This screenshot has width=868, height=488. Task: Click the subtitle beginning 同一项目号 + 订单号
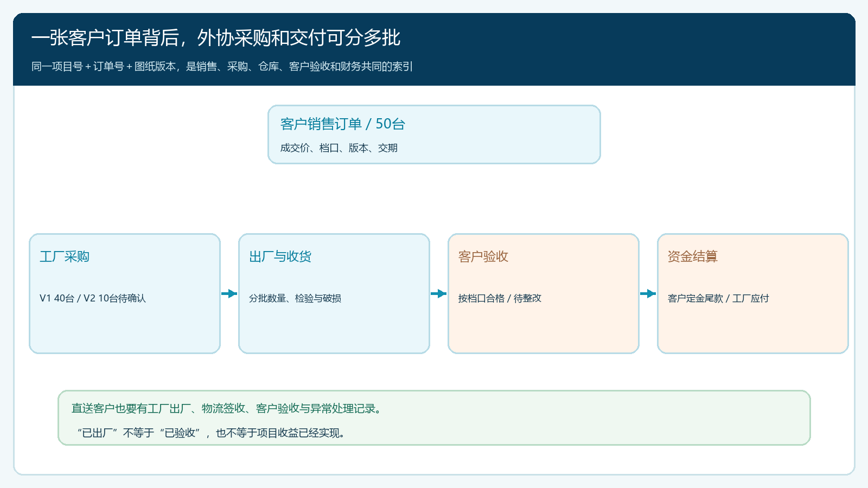click(222, 67)
